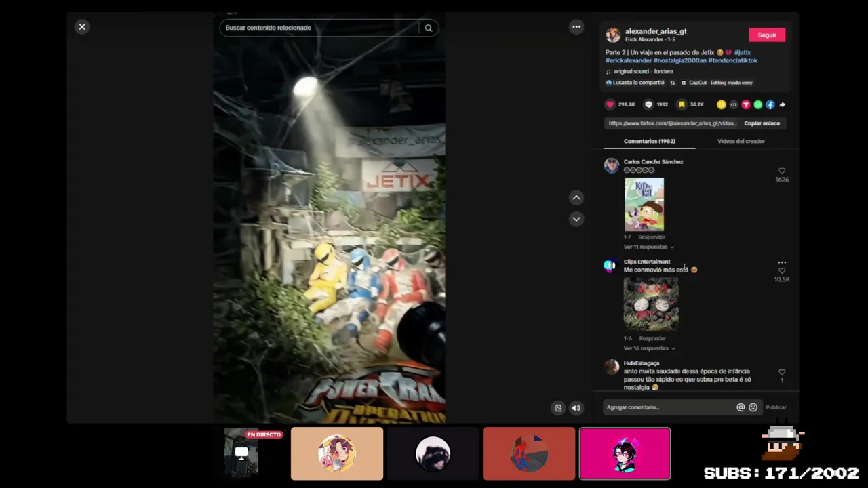Like HulkEsbagaça's comment
The height and width of the screenshot is (488, 868).
tap(782, 372)
